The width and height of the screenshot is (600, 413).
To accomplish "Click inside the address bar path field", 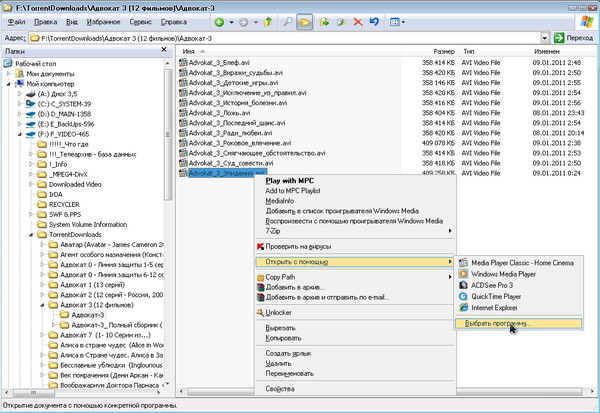I will coord(284,38).
